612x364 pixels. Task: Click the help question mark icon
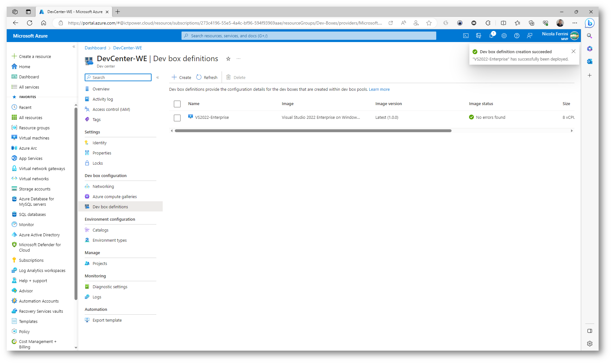point(517,36)
